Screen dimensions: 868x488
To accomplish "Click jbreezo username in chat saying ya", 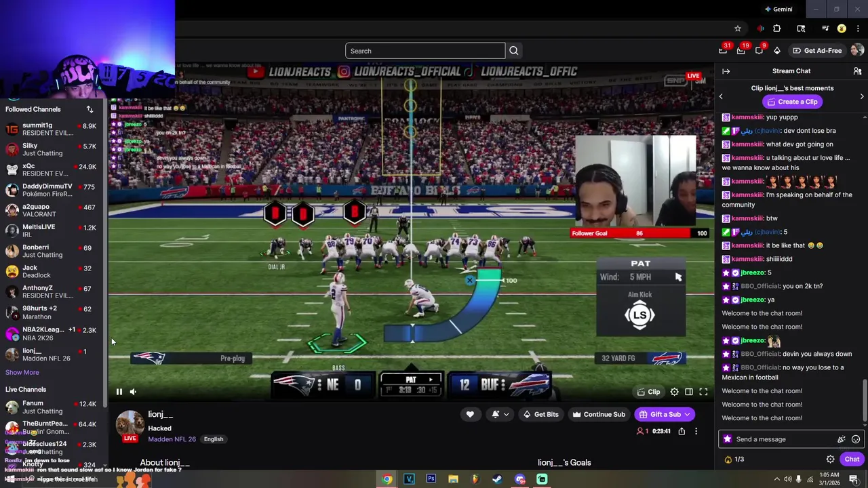I will 752,300.
